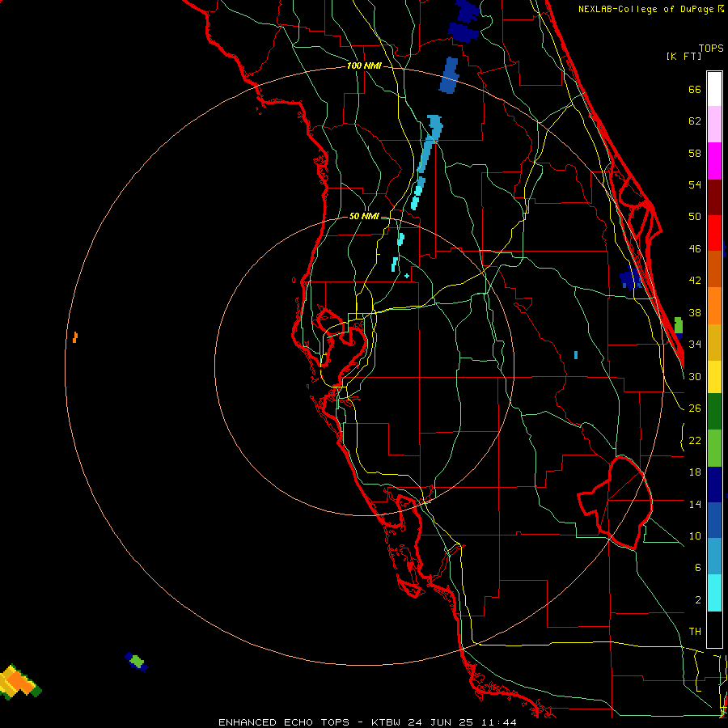Image resolution: width=728 pixels, height=728 pixels.
Task: Click the '34' legend value
Action: coord(695,344)
